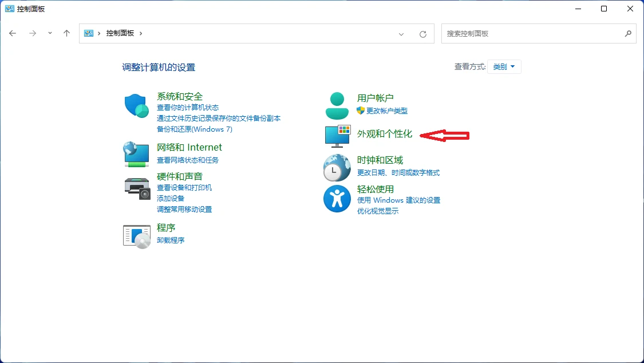644x363 pixels.
Task: Open 轻松使用 category
Action: pos(376,190)
